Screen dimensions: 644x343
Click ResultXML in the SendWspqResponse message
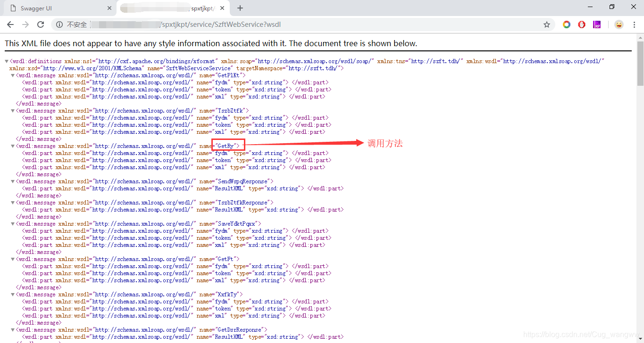(230, 188)
